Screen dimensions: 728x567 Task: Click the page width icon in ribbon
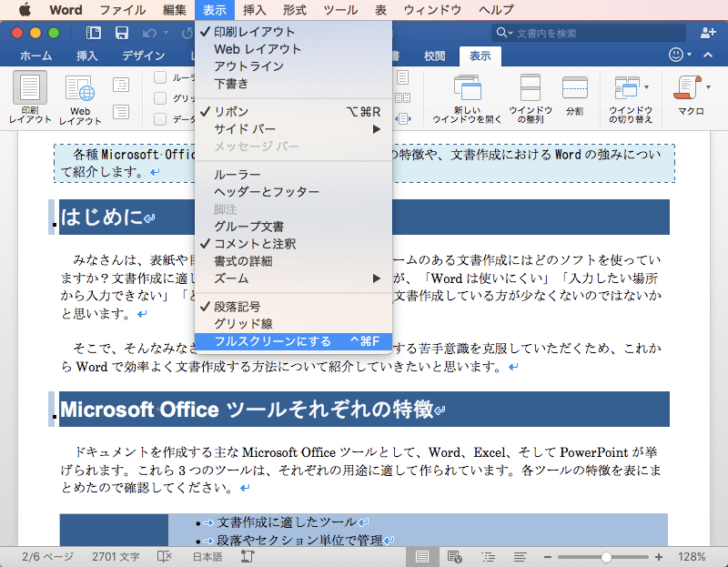click(402, 119)
